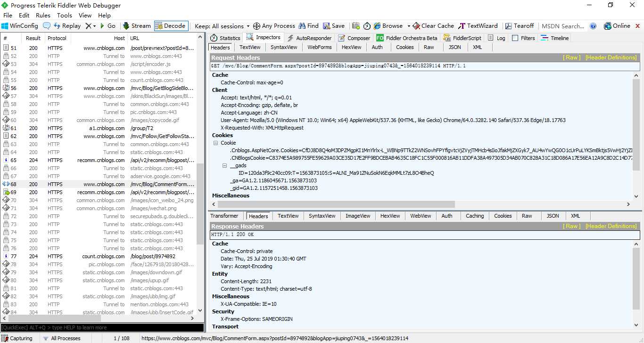Viewport: 644px width, 343px height.
Task: Open the Rules menu
Action: click(x=43, y=15)
